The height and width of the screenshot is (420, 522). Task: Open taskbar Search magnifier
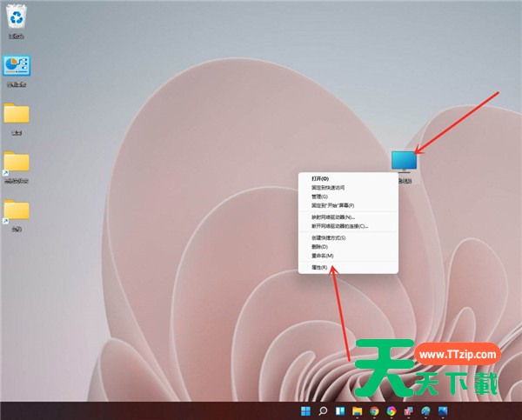(x=323, y=411)
